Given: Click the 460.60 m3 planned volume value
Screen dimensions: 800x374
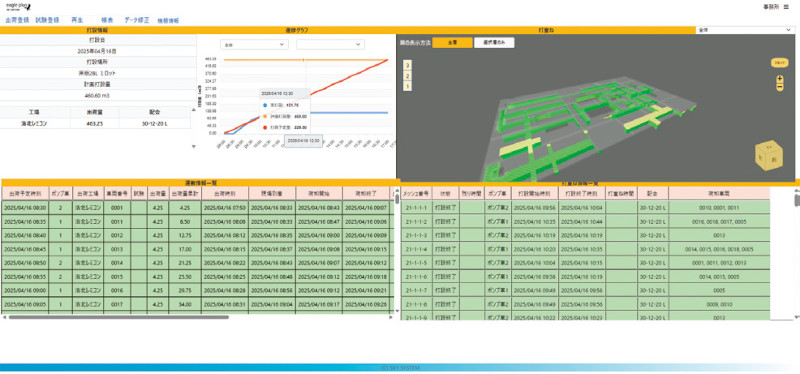Looking at the screenshot, I should (97, 95).
